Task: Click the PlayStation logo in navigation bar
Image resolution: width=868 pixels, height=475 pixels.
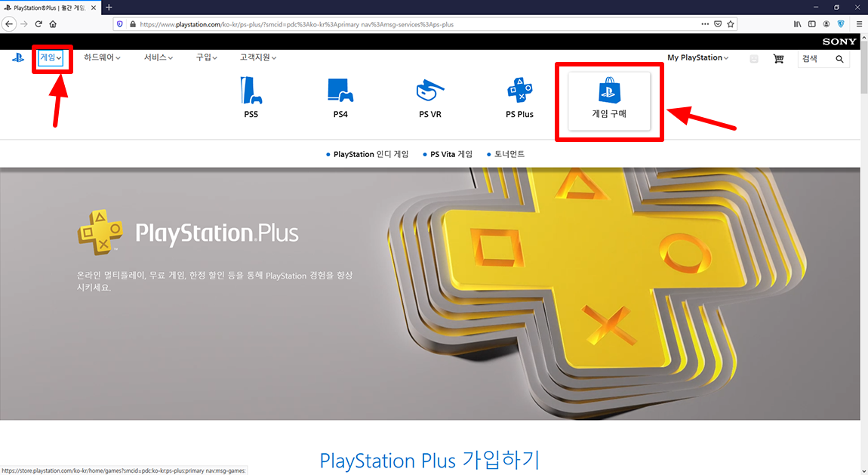Action: pos(18,57)
